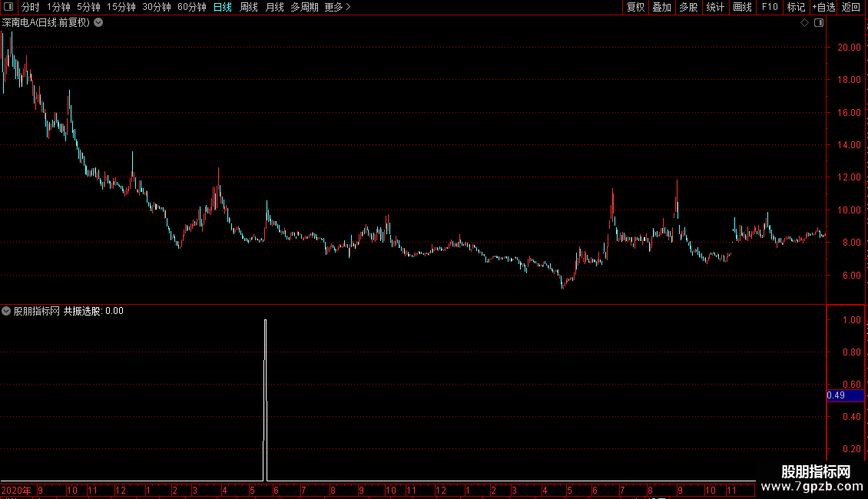Screen dimensions: 868x499
Task: Expand the 更多 periods menu
Action: [338, 7]
